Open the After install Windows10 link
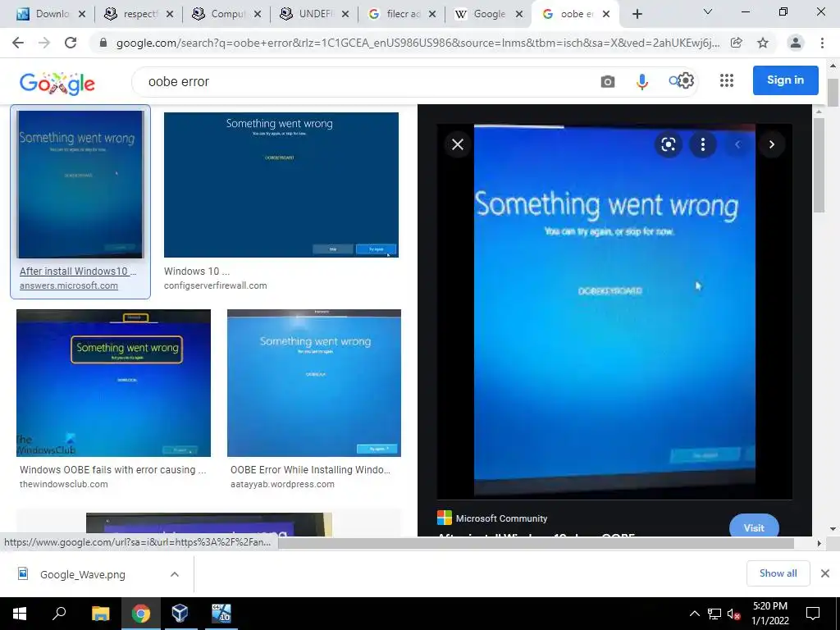 coord(78,271)
